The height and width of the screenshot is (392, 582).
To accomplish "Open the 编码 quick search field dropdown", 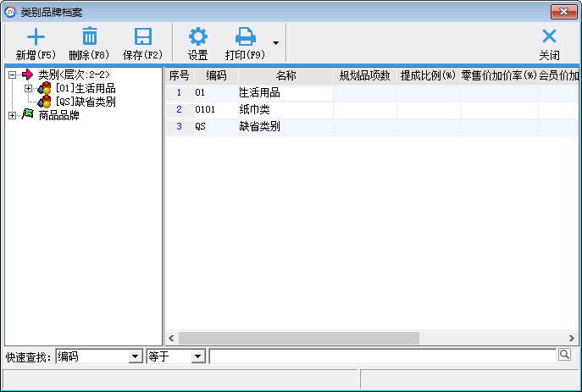I will click(136, 356).
